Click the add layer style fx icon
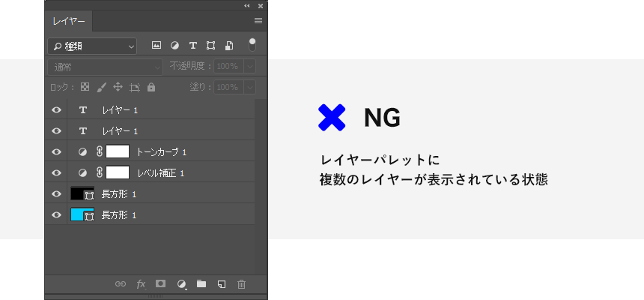Viewport: 644px width, 300px height. 141,284
